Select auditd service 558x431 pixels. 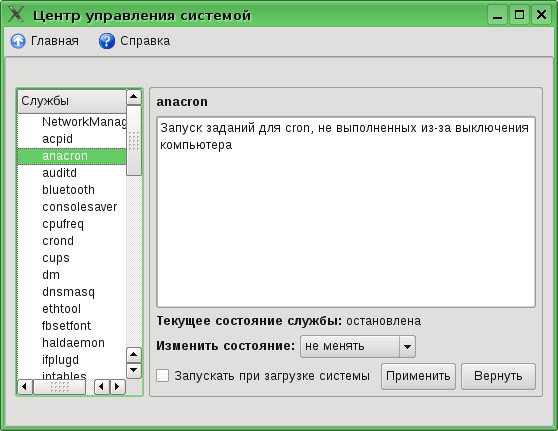(x=72, y=173)
